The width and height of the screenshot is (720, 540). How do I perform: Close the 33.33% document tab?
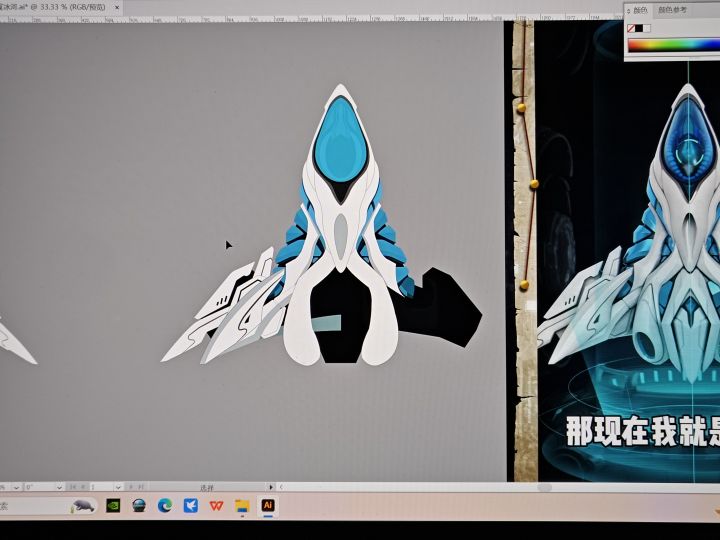pos(117,7)
